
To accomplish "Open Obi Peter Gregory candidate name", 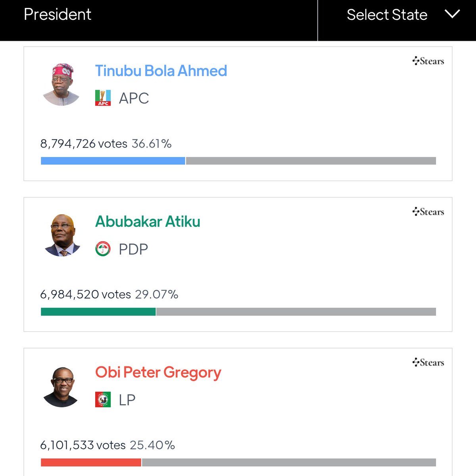I will [158, 373].
